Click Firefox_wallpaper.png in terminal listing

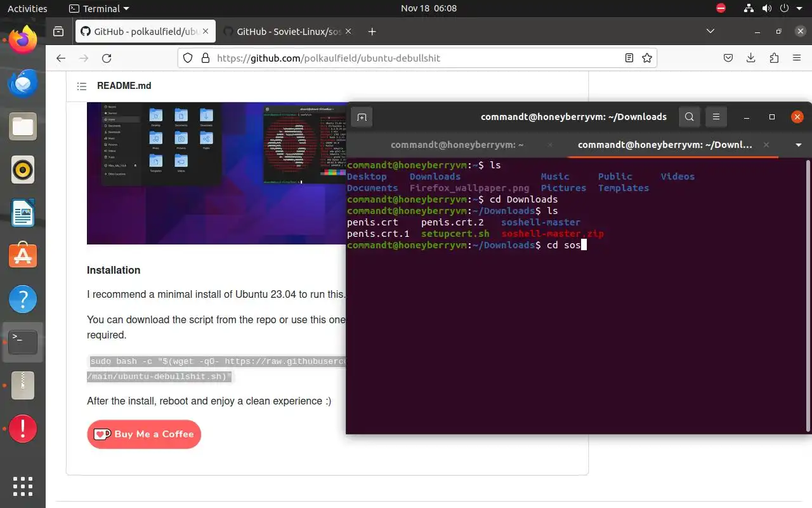tap(469, 188)
